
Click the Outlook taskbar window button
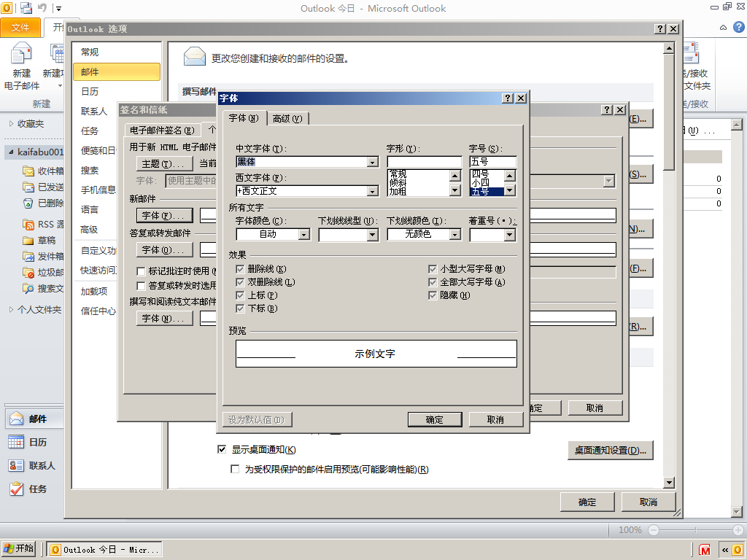click(104, 550)
